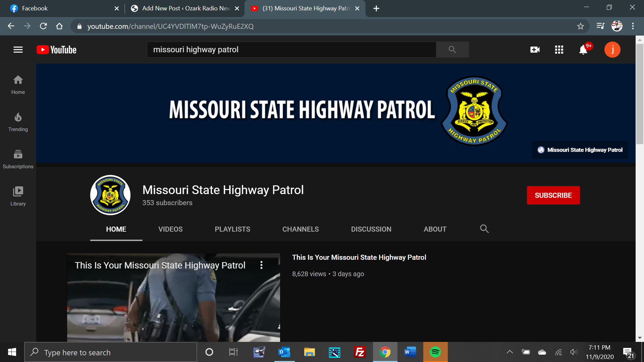Open the Chrome three-dot menu
This screenshot has height=362, width=644.
pyautogui.click(x=633, y=26)
